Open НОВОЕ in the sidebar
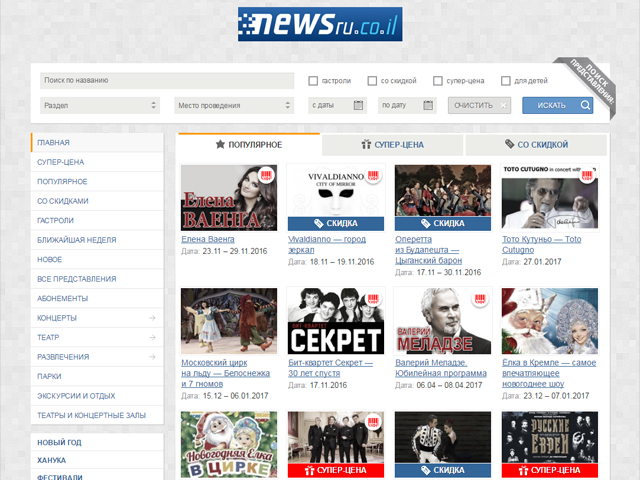The image size is (640, 480). click(97, 260)
